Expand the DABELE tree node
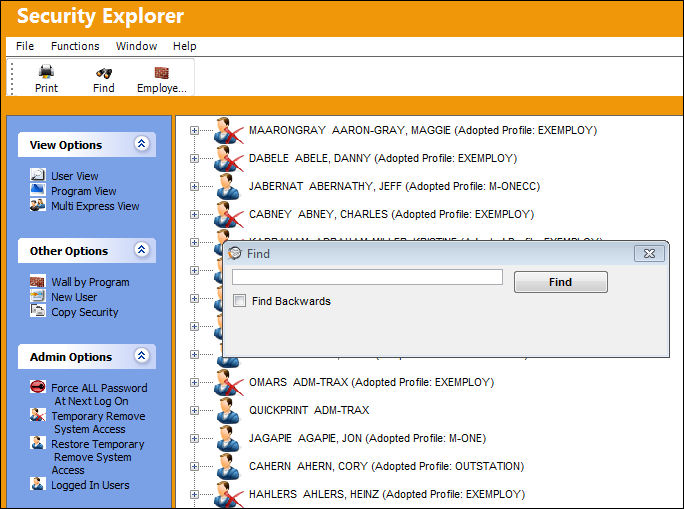Image resolution: width=684 pixels, height=509 pixels. click(x=195, y=158)
